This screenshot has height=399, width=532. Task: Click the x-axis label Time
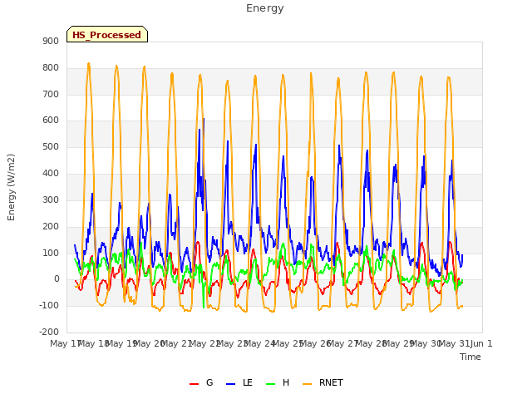(470, 357)
